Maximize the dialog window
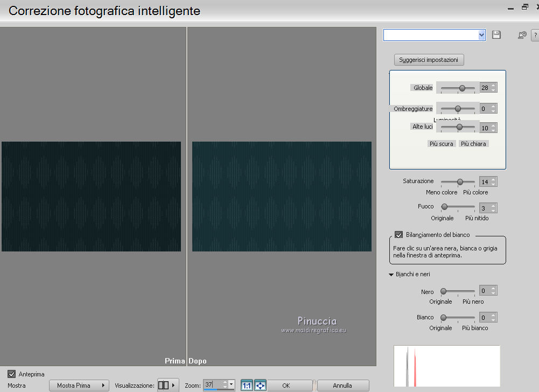This screenshot has height=392, width=539. [524, 7]
